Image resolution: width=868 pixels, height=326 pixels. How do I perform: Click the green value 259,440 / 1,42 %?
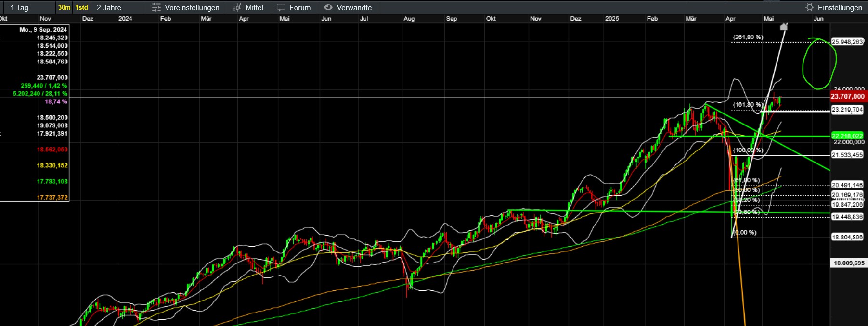pos(44,86)
